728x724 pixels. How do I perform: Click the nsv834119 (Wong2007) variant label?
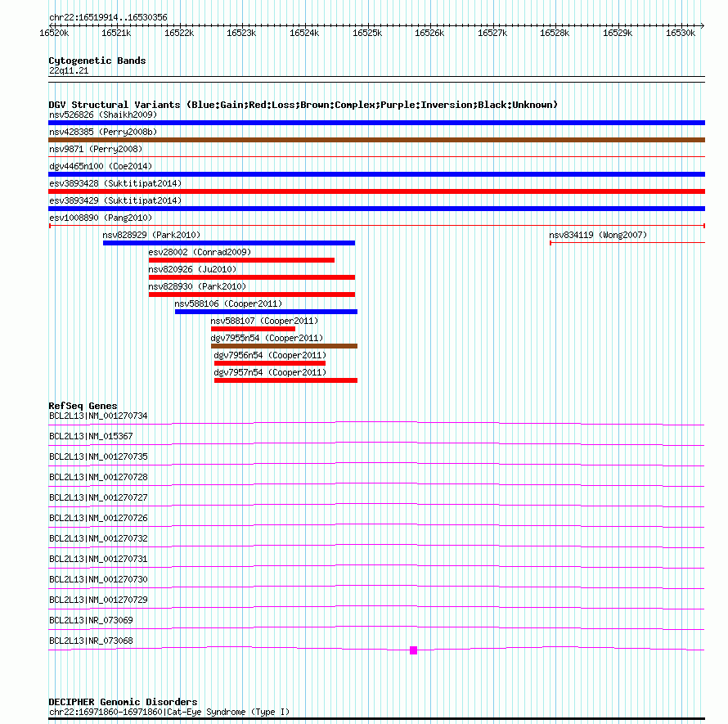pos(598,235)
